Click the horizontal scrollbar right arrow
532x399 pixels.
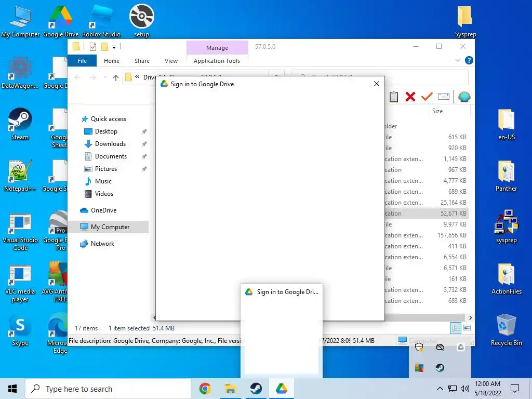[x=470, y=318]
